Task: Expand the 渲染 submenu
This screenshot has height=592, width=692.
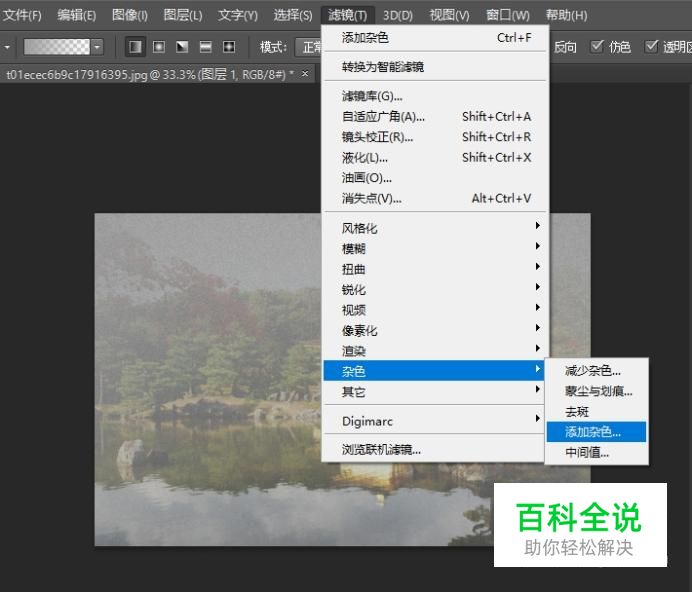Action: click(435, 351)
